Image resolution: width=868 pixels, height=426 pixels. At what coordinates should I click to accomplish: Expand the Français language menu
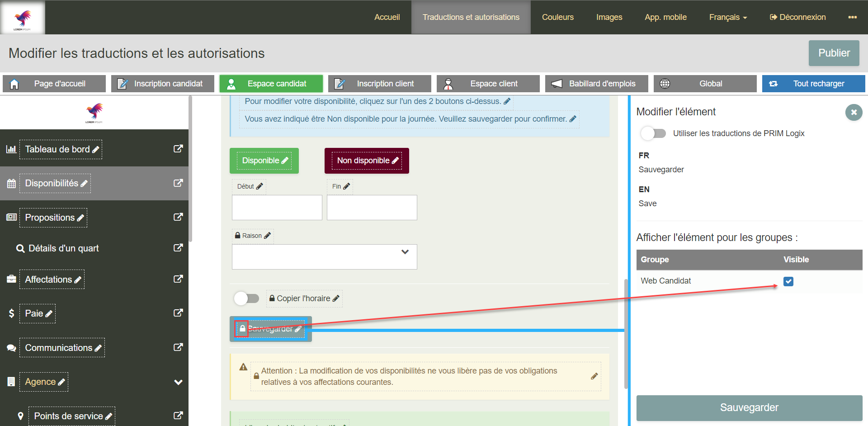coord(727,17)
